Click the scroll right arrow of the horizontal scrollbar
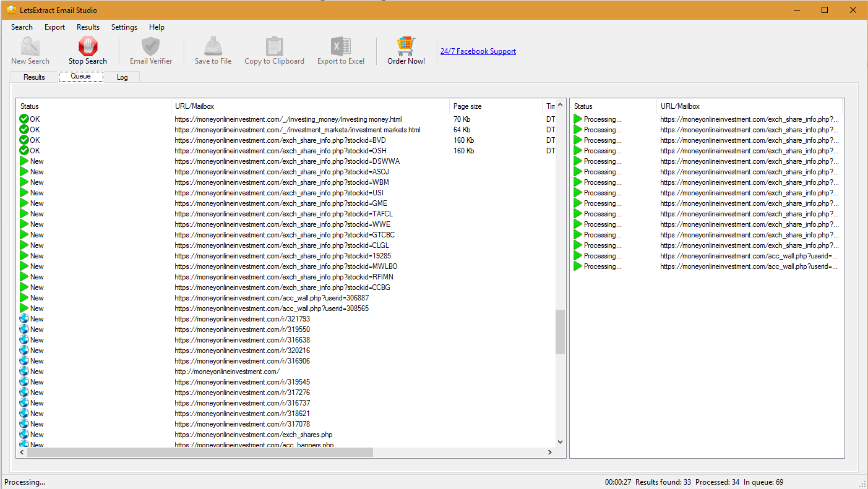The width and height of the screenshot is (868, 489). (549, 453)
